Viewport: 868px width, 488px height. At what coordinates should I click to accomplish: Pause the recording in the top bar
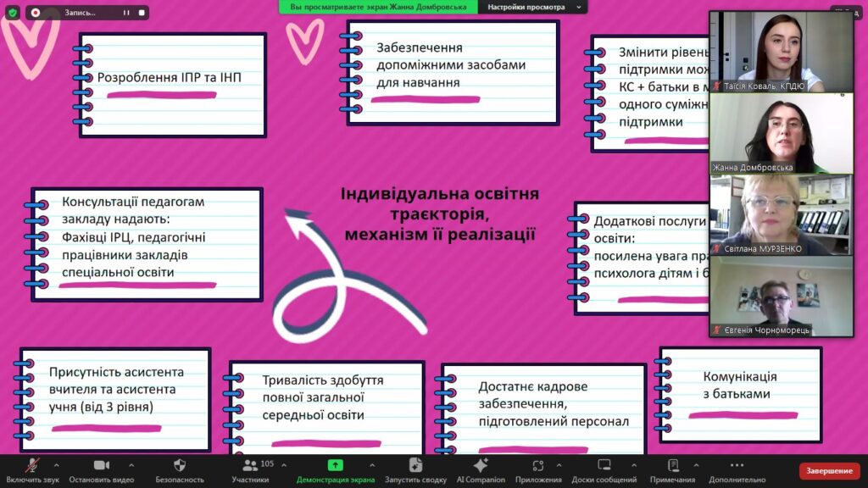pos(126,13)
